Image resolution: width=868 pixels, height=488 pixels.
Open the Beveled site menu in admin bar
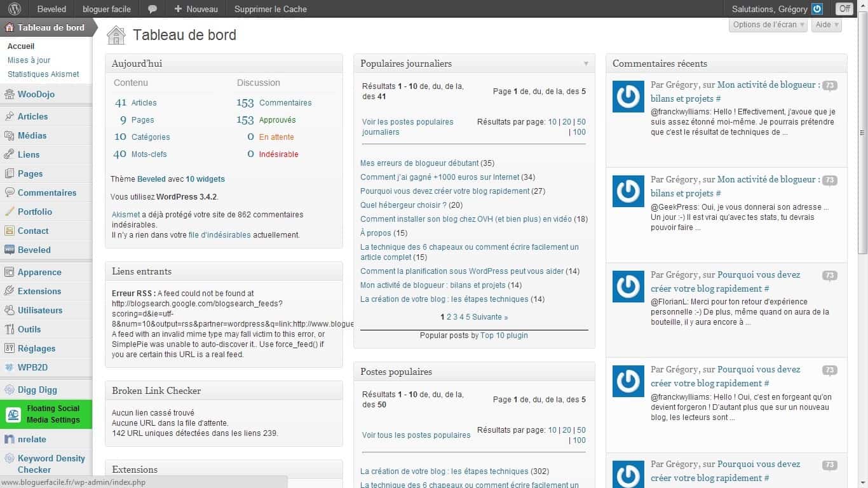51,9
